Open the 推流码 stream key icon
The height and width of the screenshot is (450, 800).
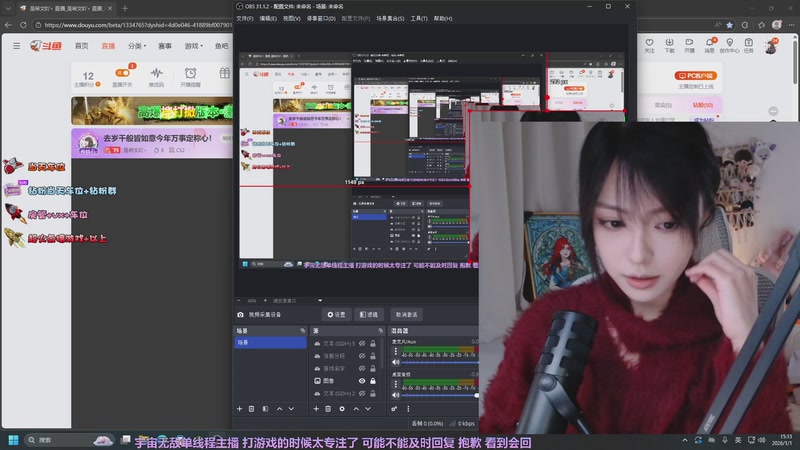pos(156,73)
